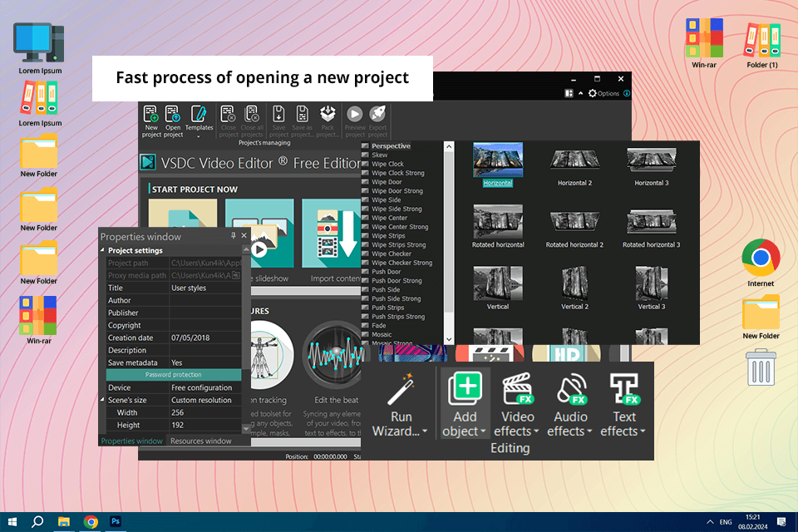Image resolution: width=798 pixels, height=532 pixels.
Task: Collapse the Project settings section
Action: pyautogui.click(x=102, y=250)
